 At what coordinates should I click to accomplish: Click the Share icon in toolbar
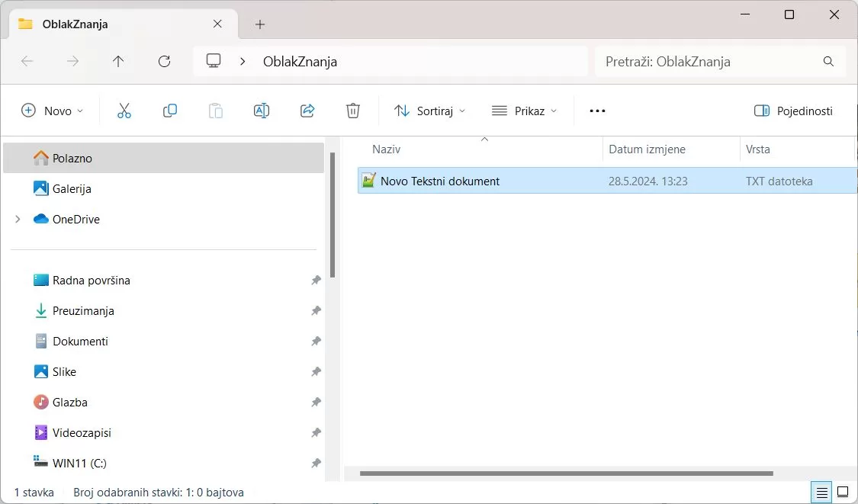[x=307, y=111]
